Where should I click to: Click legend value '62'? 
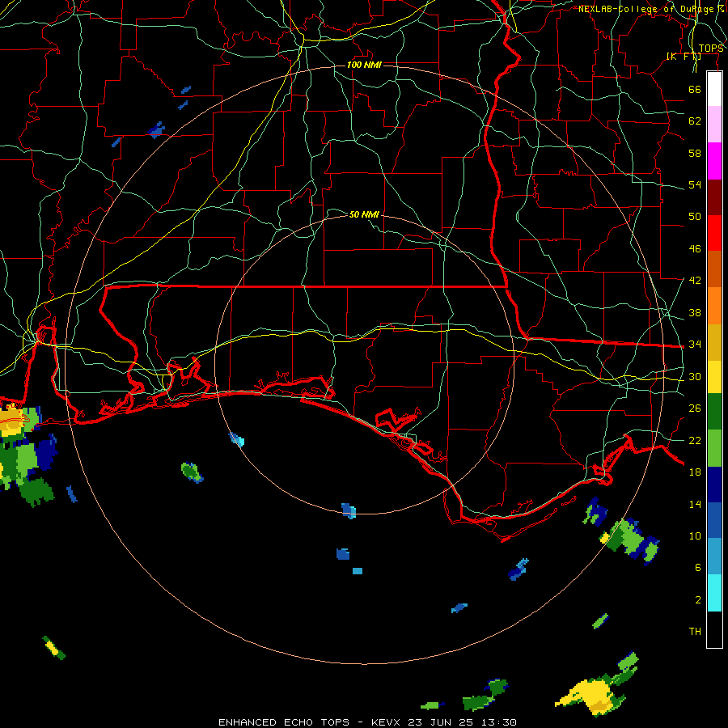pos(695,121)
